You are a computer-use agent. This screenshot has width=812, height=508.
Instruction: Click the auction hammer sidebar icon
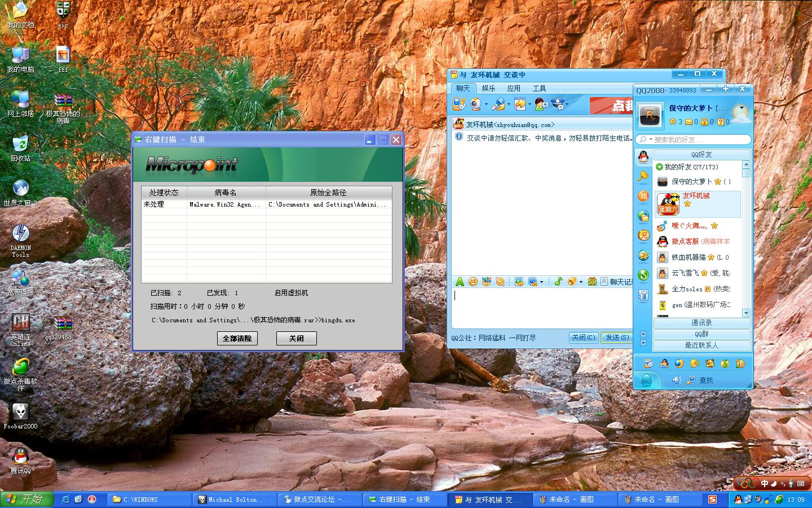[x=643, y=176]
